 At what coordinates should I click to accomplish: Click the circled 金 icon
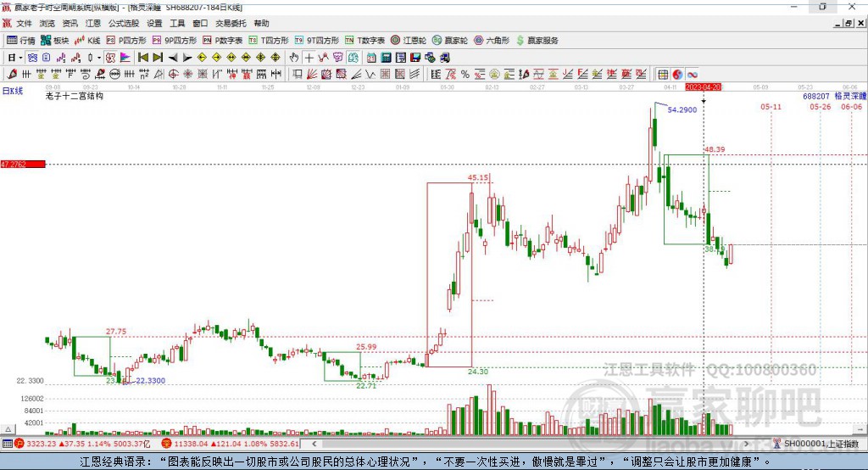click(494, 75)
